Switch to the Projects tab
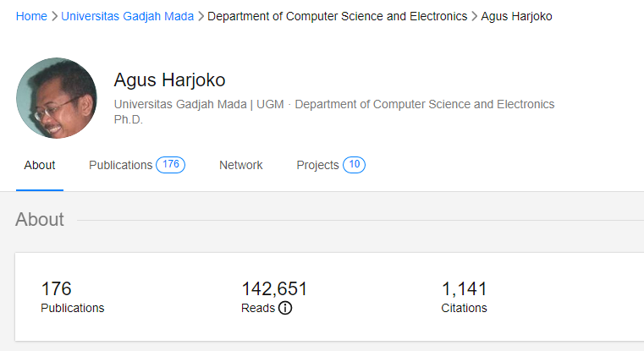Screen dimensions: 644x351 317,165
